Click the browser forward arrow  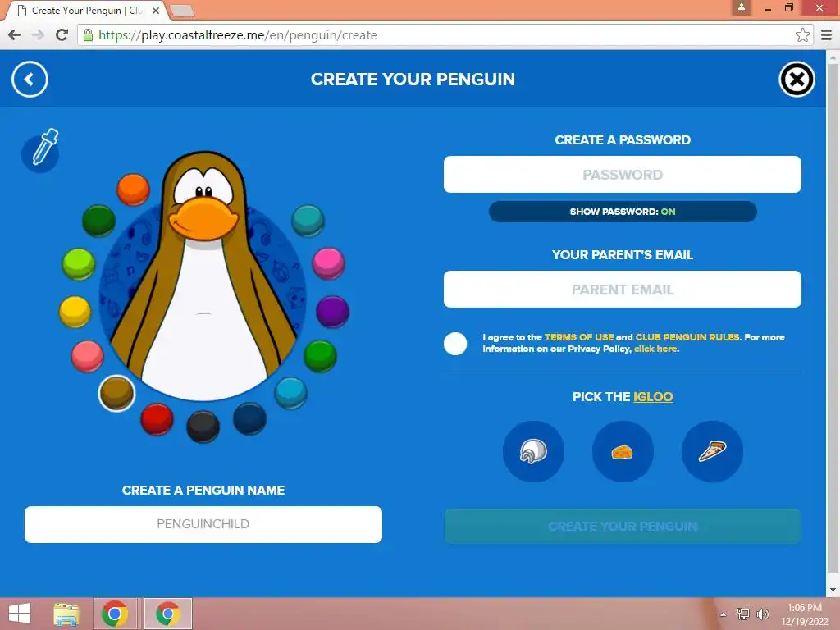38,34
